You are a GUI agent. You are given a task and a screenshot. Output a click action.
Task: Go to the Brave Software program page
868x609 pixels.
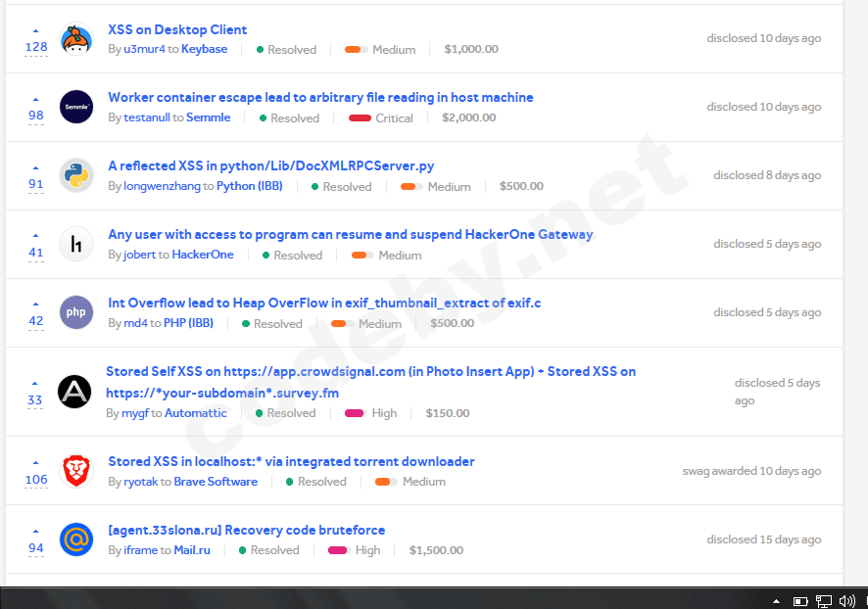coord(216,482)
